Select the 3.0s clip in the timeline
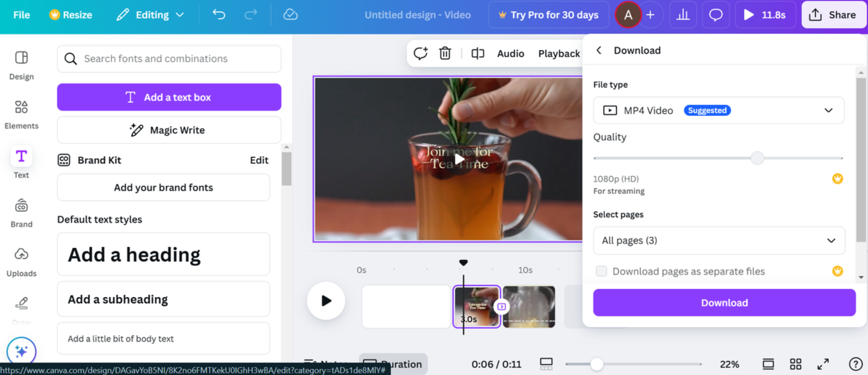 (x=476, y=306)
